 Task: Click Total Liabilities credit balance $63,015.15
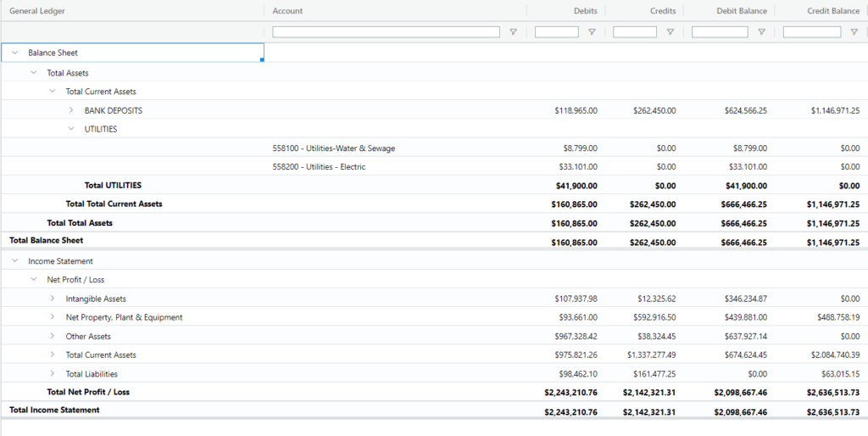[840, 375]
